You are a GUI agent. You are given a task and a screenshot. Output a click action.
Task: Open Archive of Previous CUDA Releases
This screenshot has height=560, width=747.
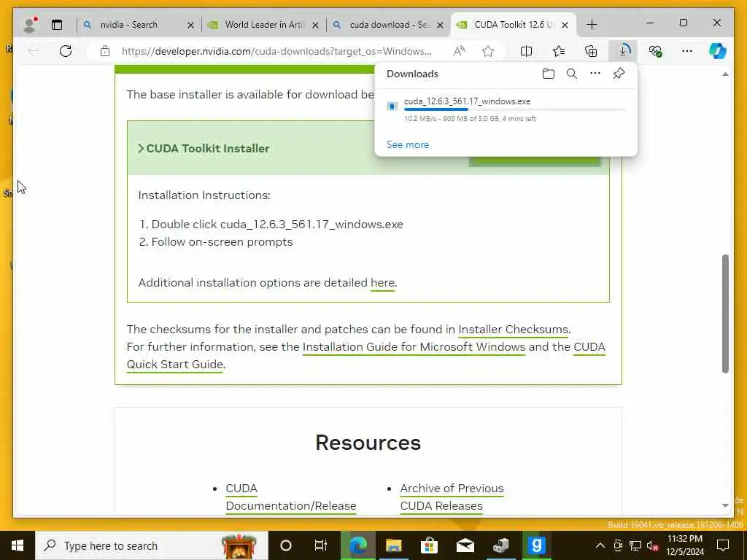pyautogui.click(x=452, y=497)
